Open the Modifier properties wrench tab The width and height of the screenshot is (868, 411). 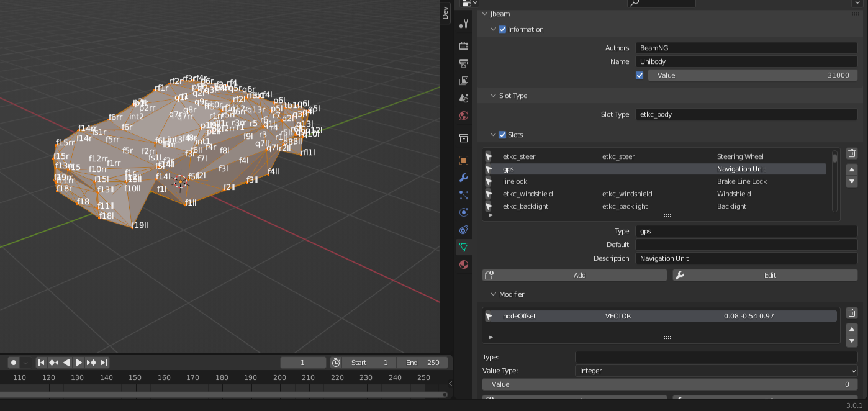tap(463, 178)
